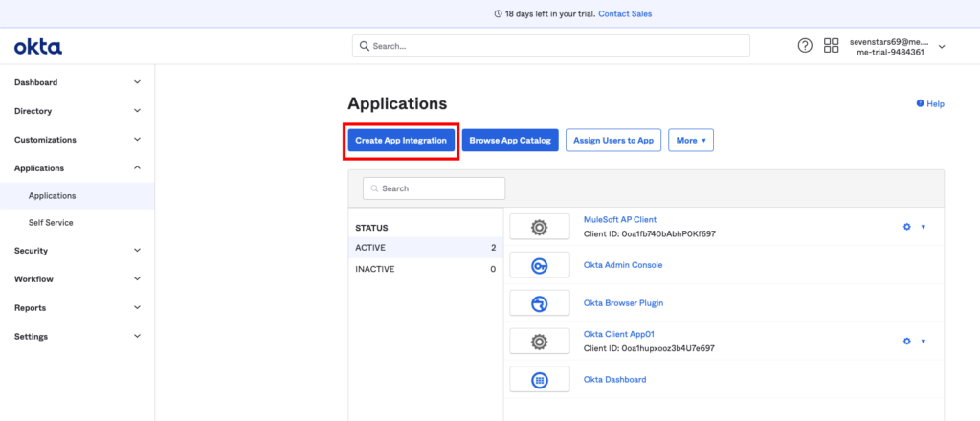
Task: Click the MuleSoft AP Client gear icon
Action: tap(539, 227)
